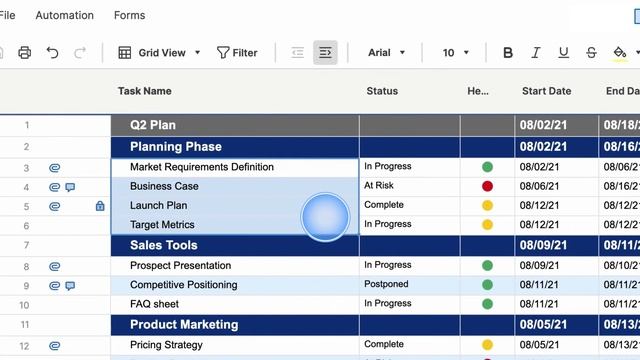
Task: Click the Task Name column header
Action: (x=144, y=91)
